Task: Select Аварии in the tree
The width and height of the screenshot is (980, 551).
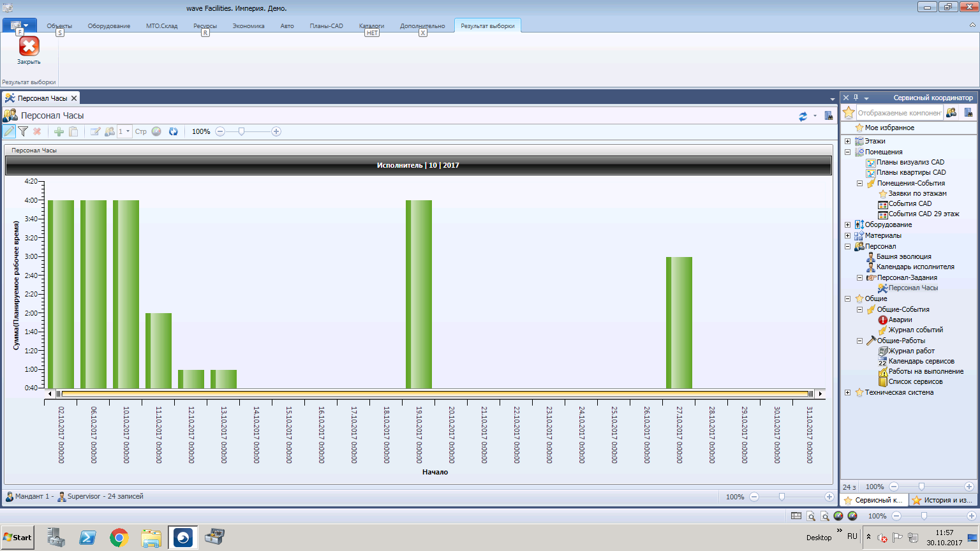Action: pyautogui.click(x=900, y=320)
